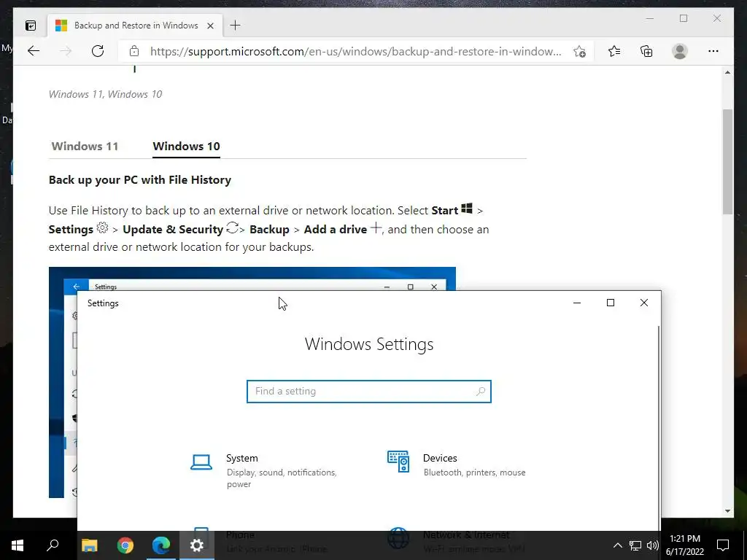Show hidden system tray icons
The height and width of the screenshot is (560, 747).
[x=617, y=545]
